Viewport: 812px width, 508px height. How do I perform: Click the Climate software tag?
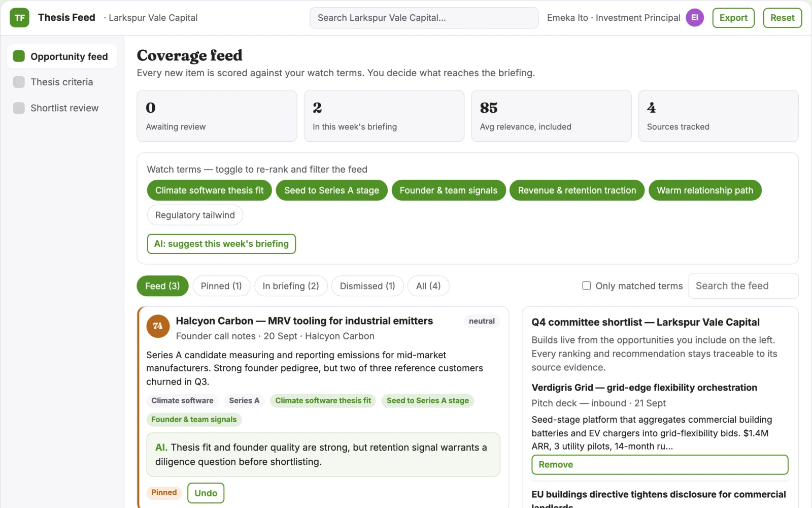(x=182, y=400)
